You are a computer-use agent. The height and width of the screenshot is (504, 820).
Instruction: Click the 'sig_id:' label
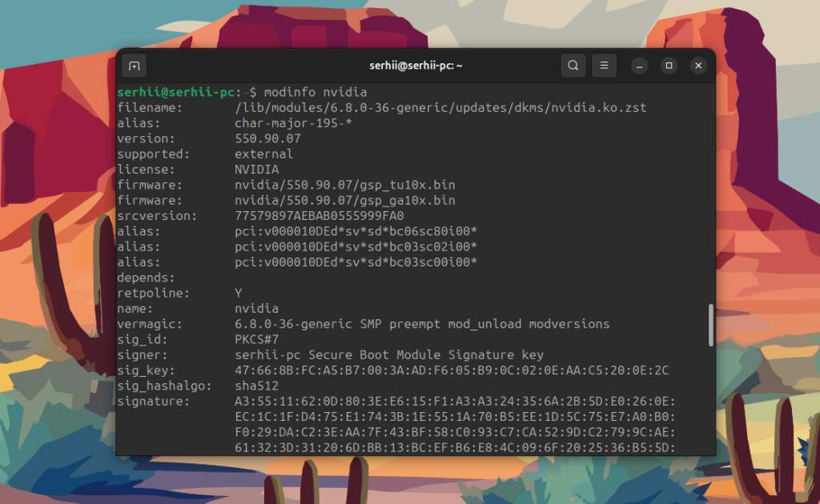pyautogui.click(x=143, y=339)
